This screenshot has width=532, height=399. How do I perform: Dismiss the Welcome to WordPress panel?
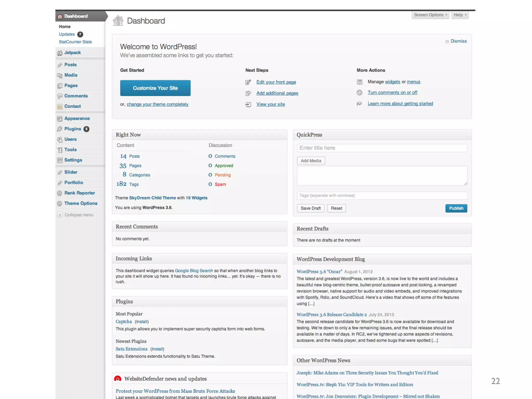pos(458,41)
